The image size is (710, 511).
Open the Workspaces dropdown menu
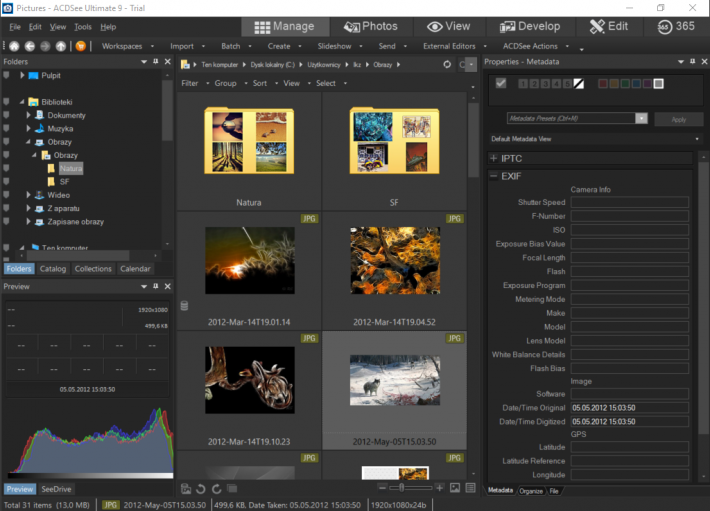(x=128, y=46)
